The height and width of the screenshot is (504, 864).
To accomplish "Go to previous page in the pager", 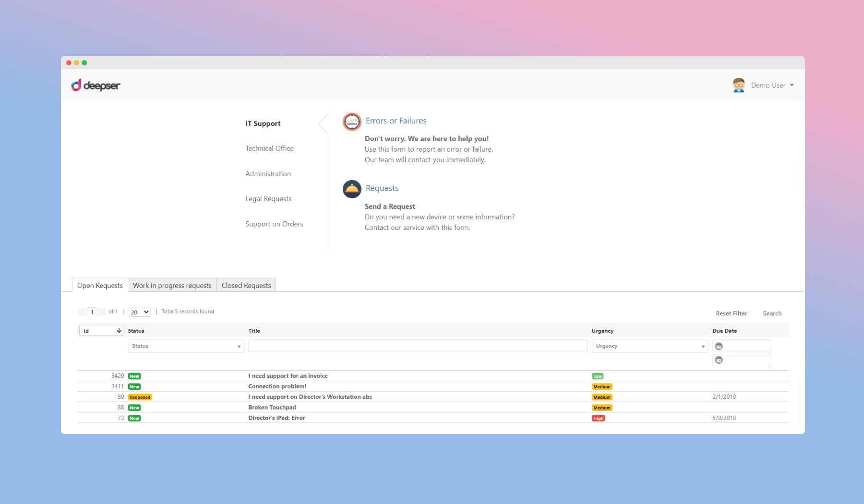I will 82,312.
